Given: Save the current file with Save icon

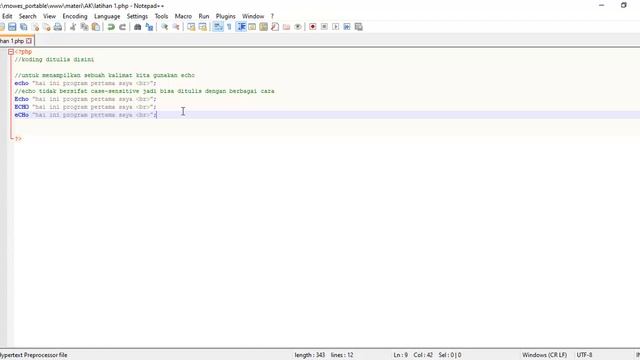Looking at the screenshot, I should point(12,27).
